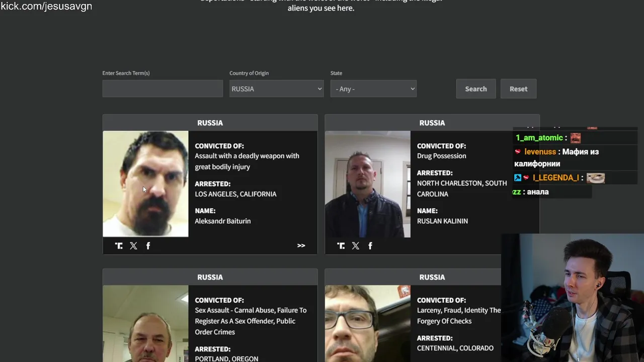Click mugshot of the Centennial, Colorado arrestee
Viewport: 644px width, 362px height.
click(368, 324)
